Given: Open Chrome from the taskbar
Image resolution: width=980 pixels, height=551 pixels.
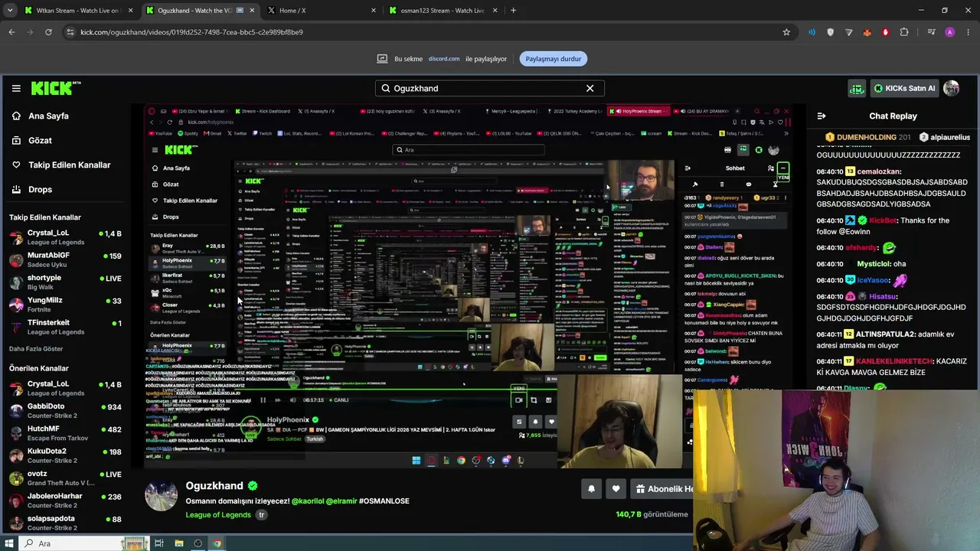Looking at the screenshot, I should tap(217, 543).
